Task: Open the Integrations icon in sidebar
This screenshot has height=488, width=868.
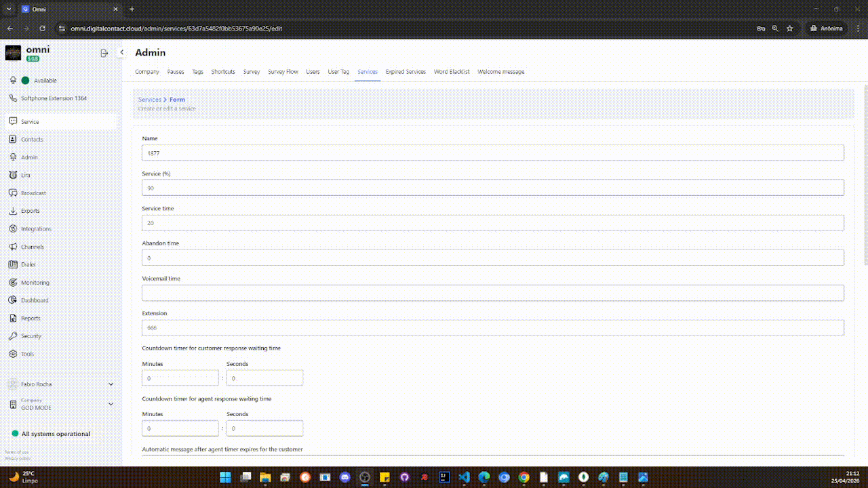Action: (13, 228)
